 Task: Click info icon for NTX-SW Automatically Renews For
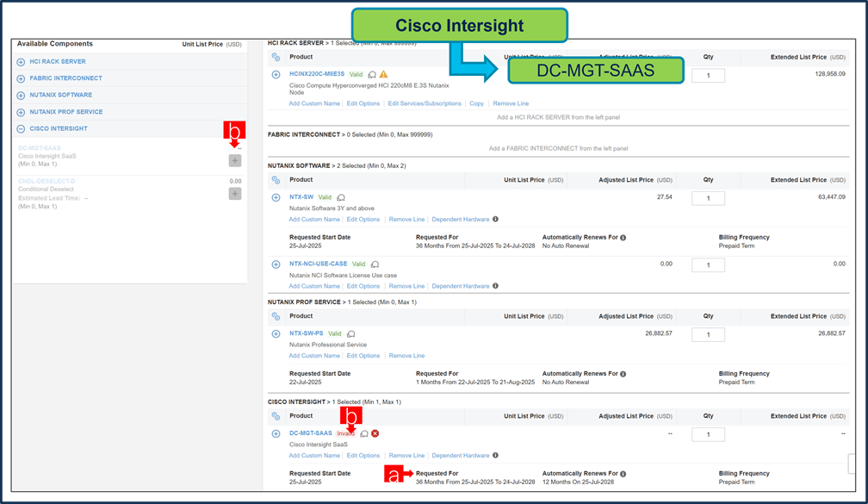pos(623,238)
